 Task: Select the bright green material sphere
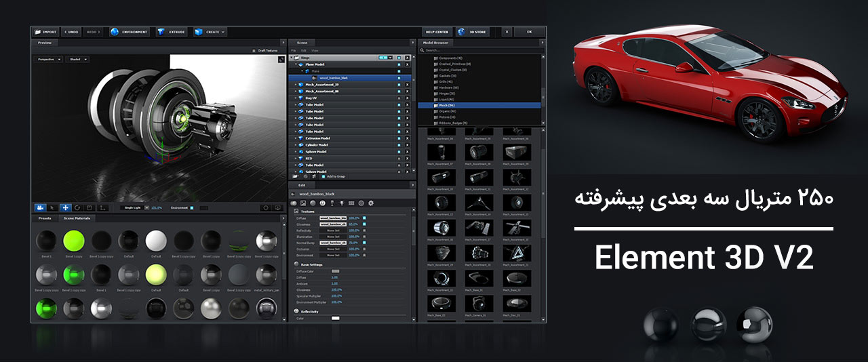coord(73,241)
